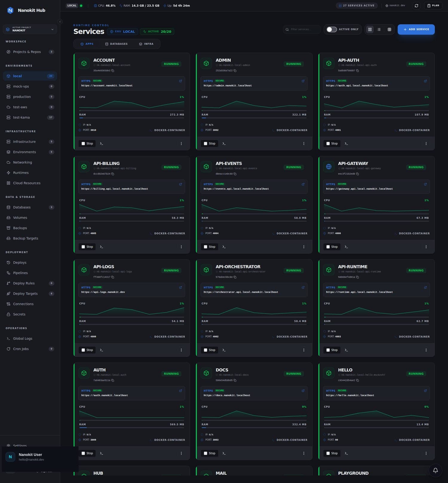The width and height of the screenshot is (448, 483).
Task: Stop the API-GATEWAY service
Action: [x=332, y=247]
